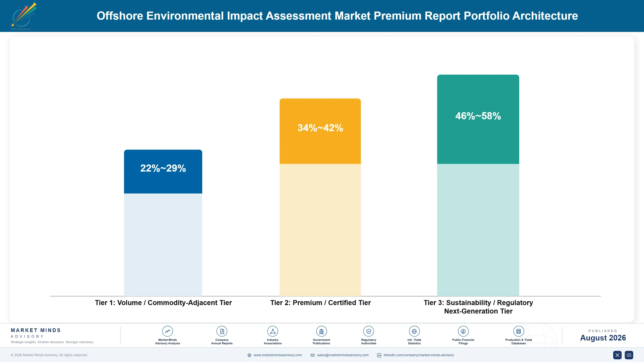Click the Regulatory Authorities shield icon
Screen dimensions: 644x362
[368, 331]
